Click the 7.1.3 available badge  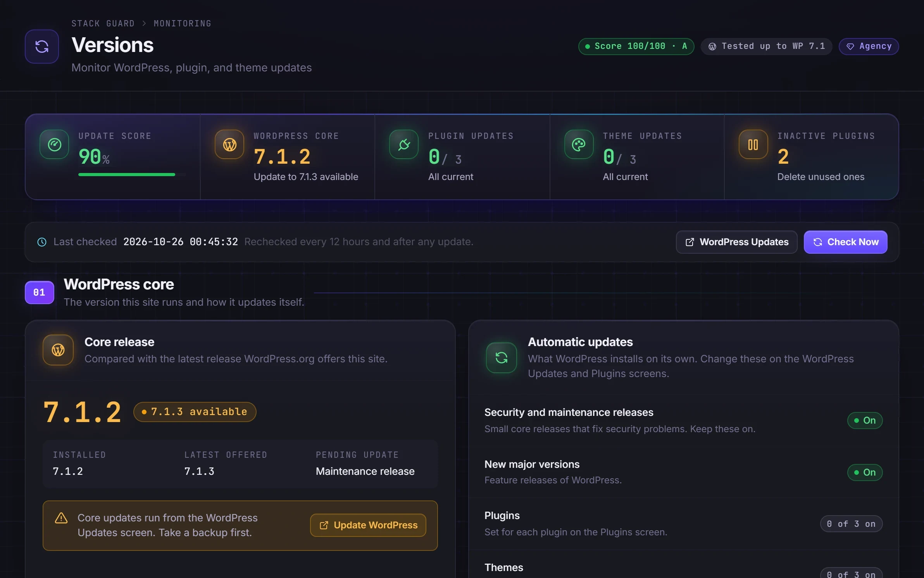pyautogui.click(x=195, y=412)
